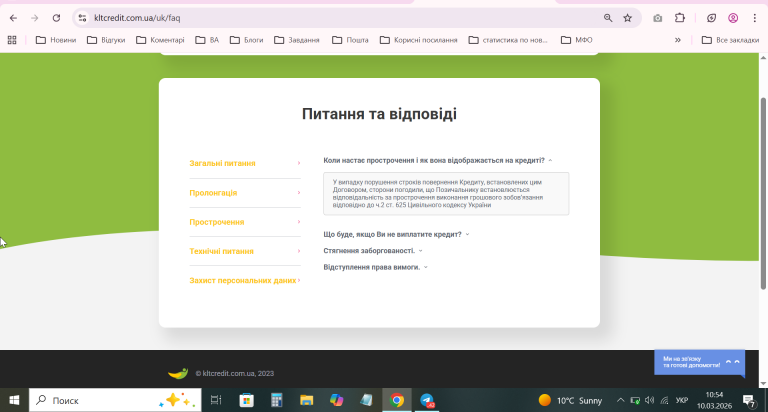This screenshot has height=412, width=768.
Task: Open the 10°C Sunny weather widget
Action: pyautogui.click(x=570, y=400)
